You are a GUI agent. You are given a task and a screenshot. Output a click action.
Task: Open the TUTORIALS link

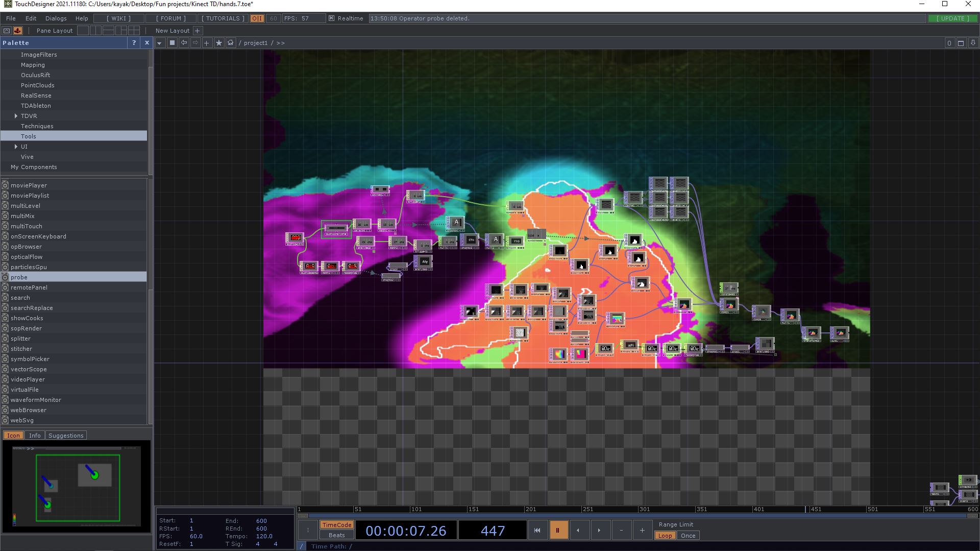(223, 18)
